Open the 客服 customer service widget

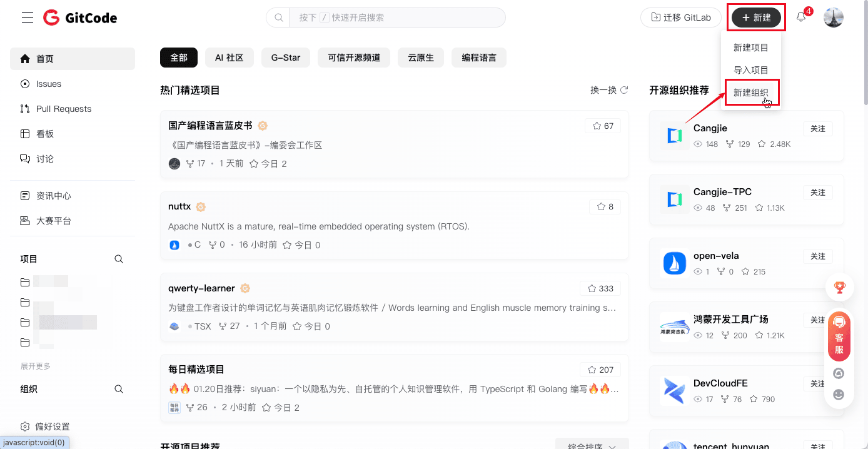[x=839, y=336]
